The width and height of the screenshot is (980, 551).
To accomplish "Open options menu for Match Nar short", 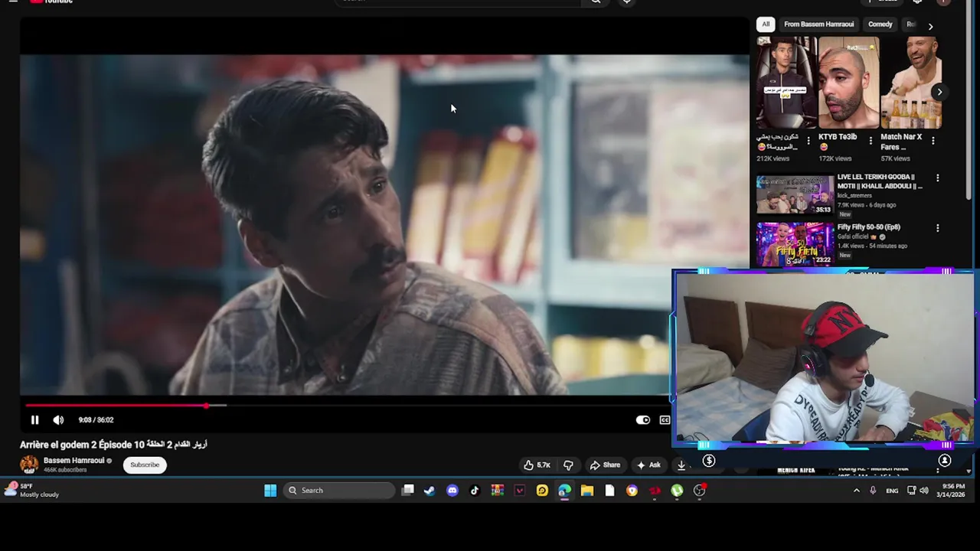I will click(x=932, y=141).
